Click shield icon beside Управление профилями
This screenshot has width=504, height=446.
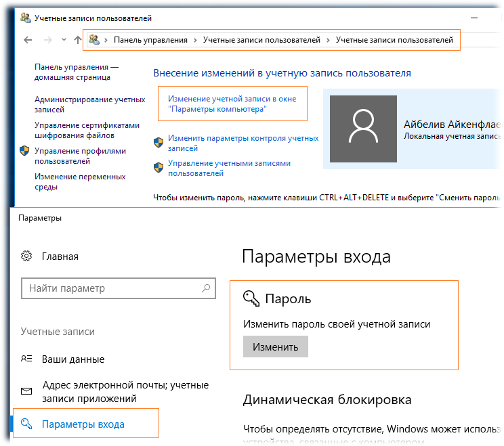24,151
